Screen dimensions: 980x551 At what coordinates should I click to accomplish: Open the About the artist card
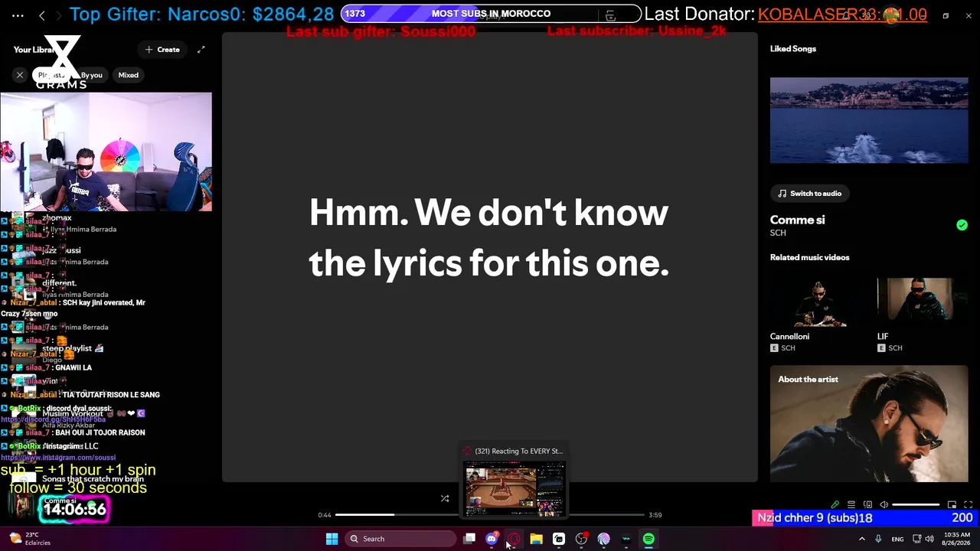869,424
